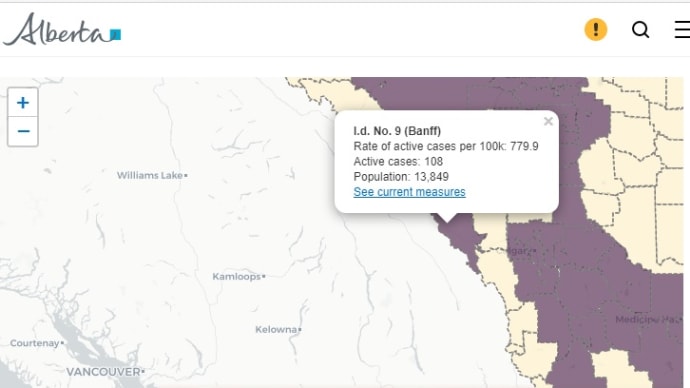Close the Banff info popup

tap(548, 121)
